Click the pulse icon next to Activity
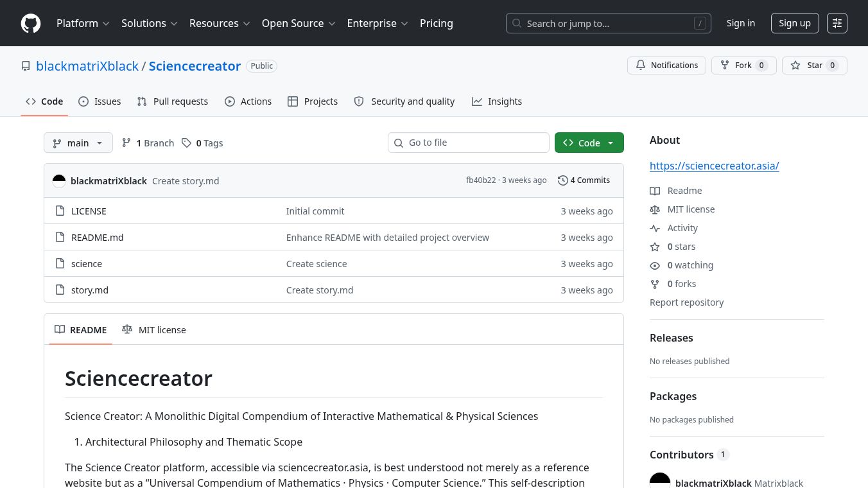868x488 pixels. coord(655,228)
